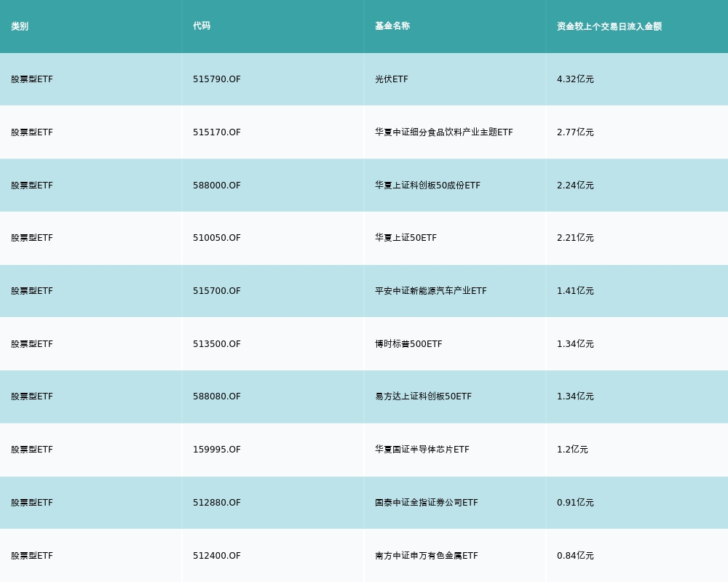The image size is (728, 582).
Task: Select fund code 512880.OF
Action: [x=217, y=503]
